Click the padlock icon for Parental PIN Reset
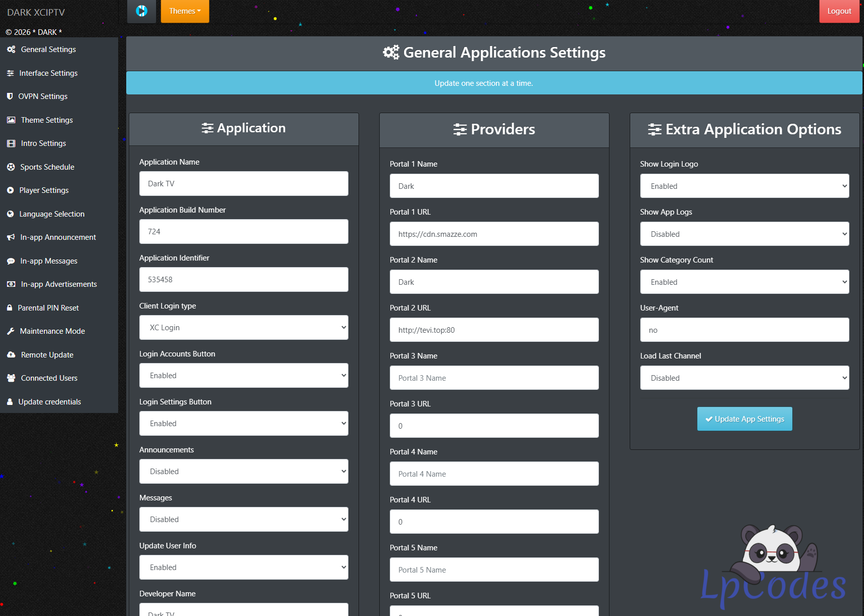The width and height of the screenshot is (864, 616). click(10, 308)
